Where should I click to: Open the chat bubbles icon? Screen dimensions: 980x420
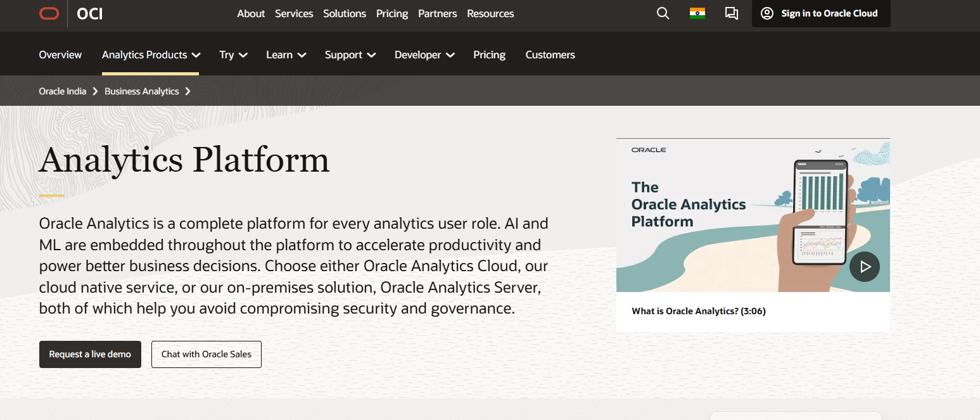(732, 13)
